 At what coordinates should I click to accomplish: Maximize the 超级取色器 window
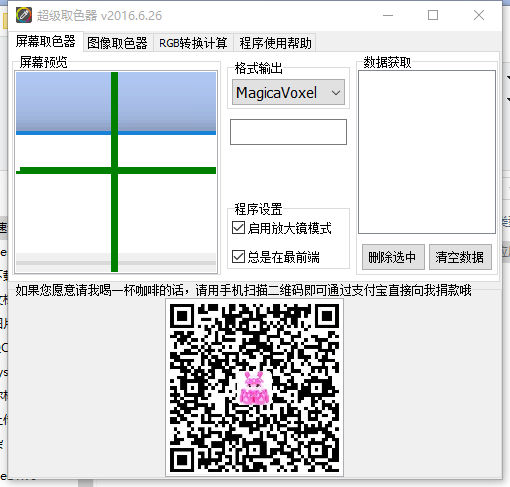pyautogui.click(x=433, y=15)
